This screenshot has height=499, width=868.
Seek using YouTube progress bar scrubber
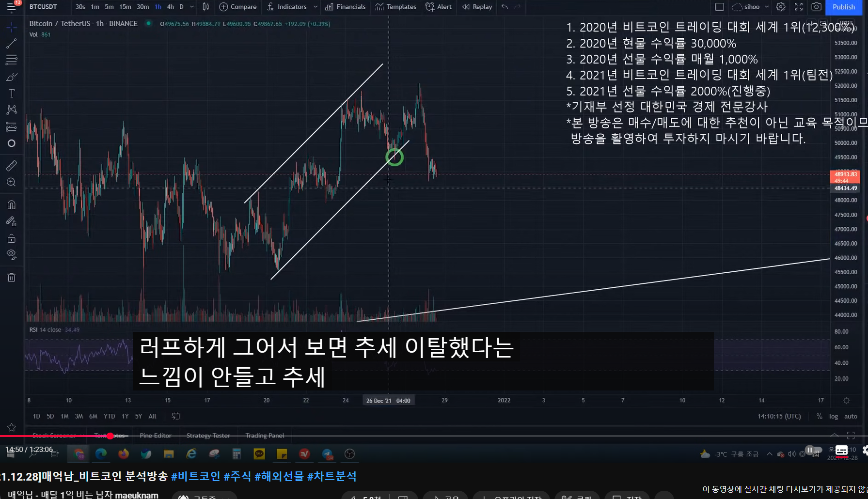[110, 436]
